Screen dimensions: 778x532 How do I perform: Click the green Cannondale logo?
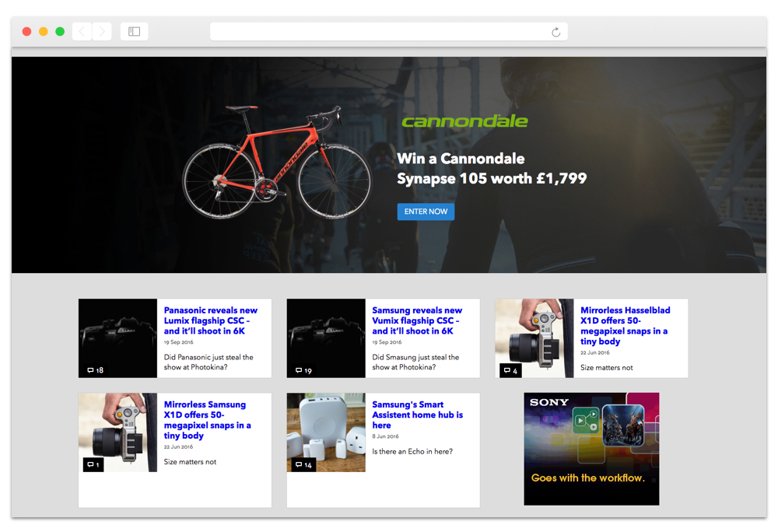(x=464, y=121)
